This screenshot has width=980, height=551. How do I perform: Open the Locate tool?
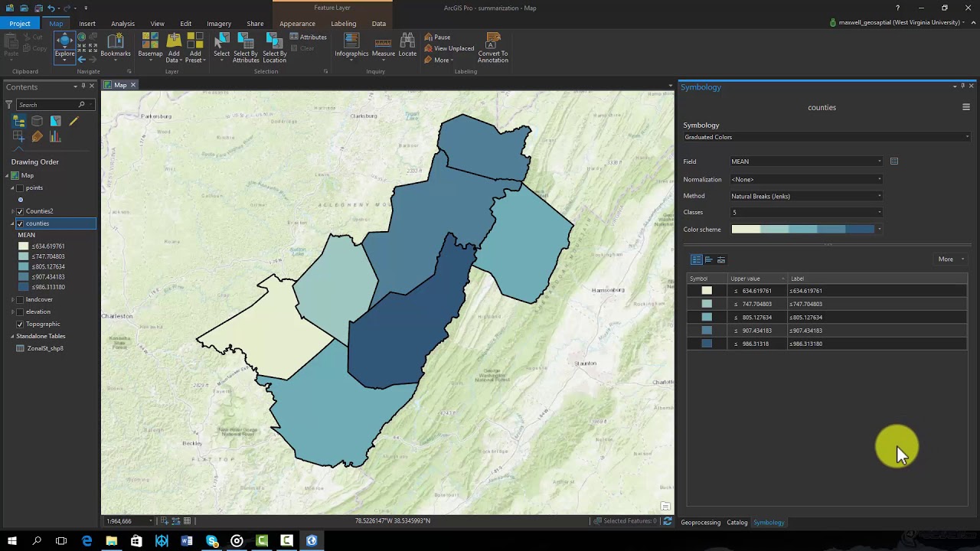(x=407, y=45)
